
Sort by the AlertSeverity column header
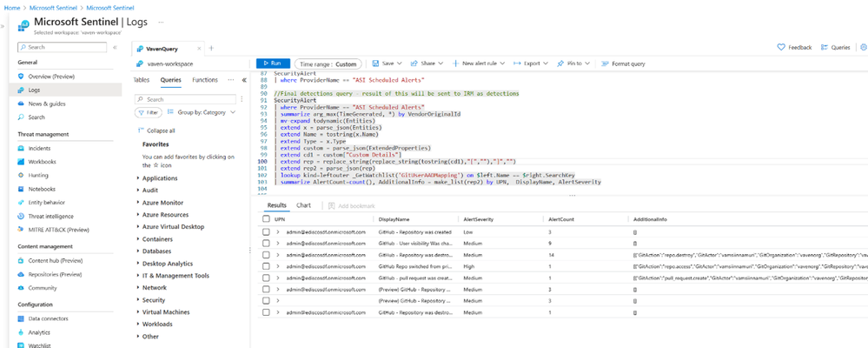[477, 219]
